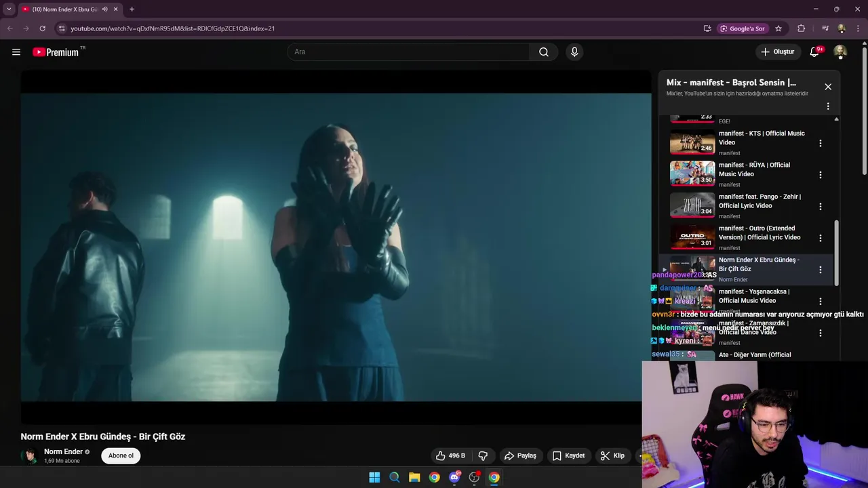This screenshot has width=868, height=488.
Task: Open the tab search dropdown arrow
Action: pyautogui.click(x=9, y=9)
